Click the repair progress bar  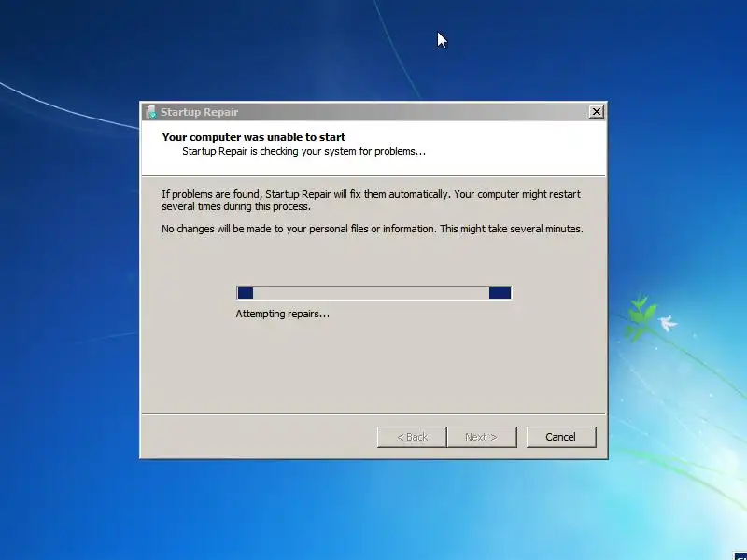[374, 293]
